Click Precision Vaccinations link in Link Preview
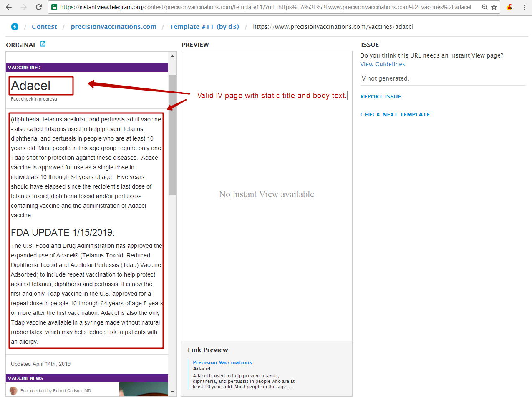The width and height of the screenshot is (532, 400). click(222, 362)
